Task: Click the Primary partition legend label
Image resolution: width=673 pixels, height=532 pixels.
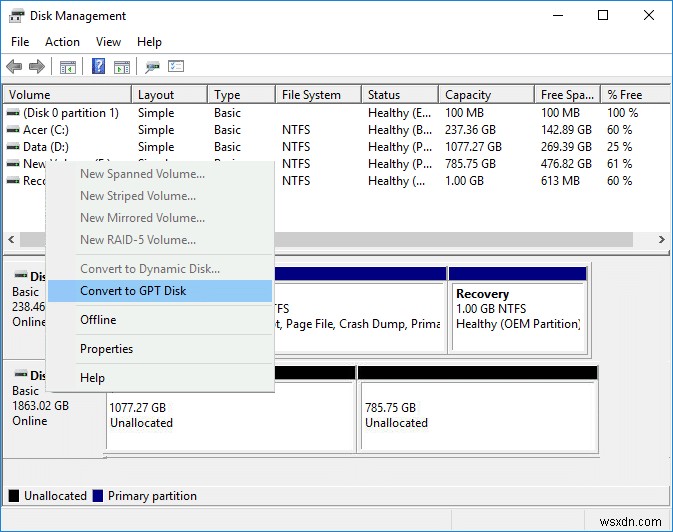Action: tap(152, 496)
